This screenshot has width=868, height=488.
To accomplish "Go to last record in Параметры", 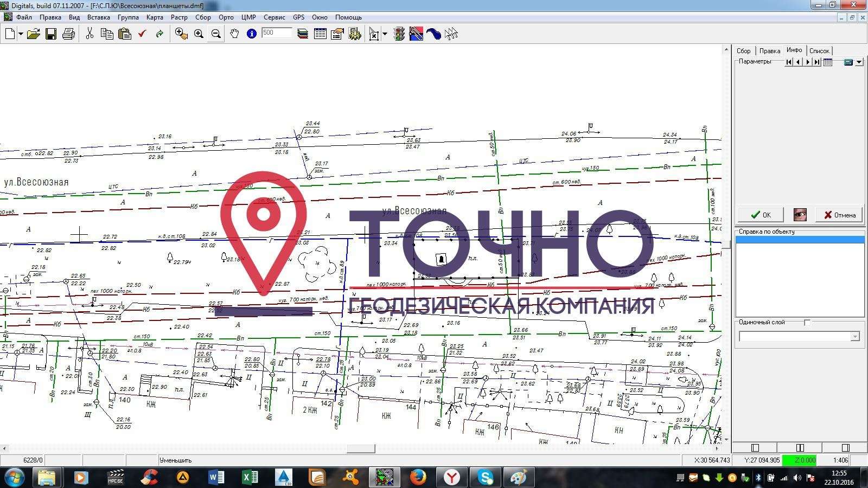I will click(816, 62).
